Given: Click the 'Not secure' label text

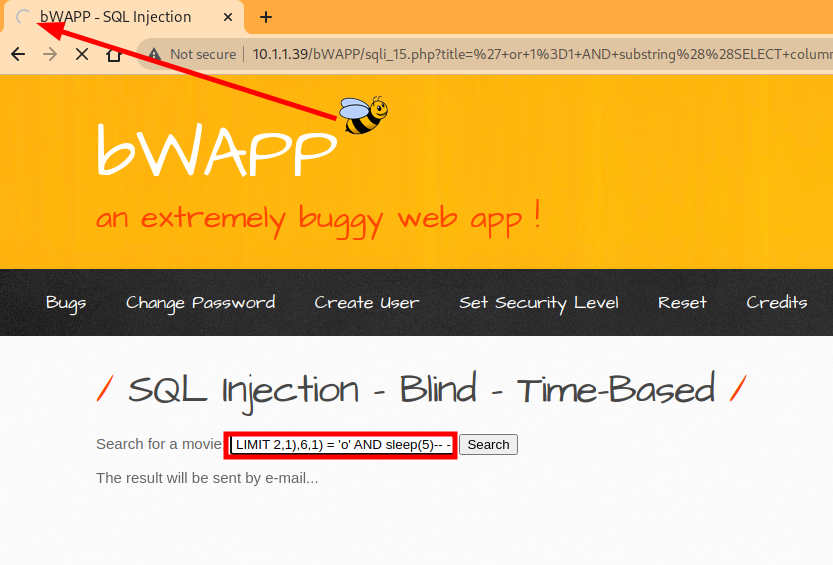Looking at the screenshot, I should [203, 54].
